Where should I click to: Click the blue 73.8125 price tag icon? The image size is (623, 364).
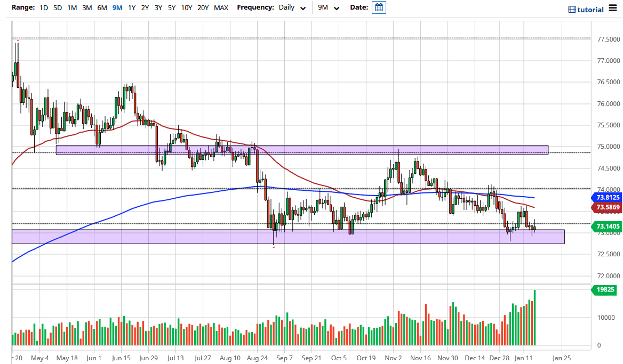coord(608,198)
